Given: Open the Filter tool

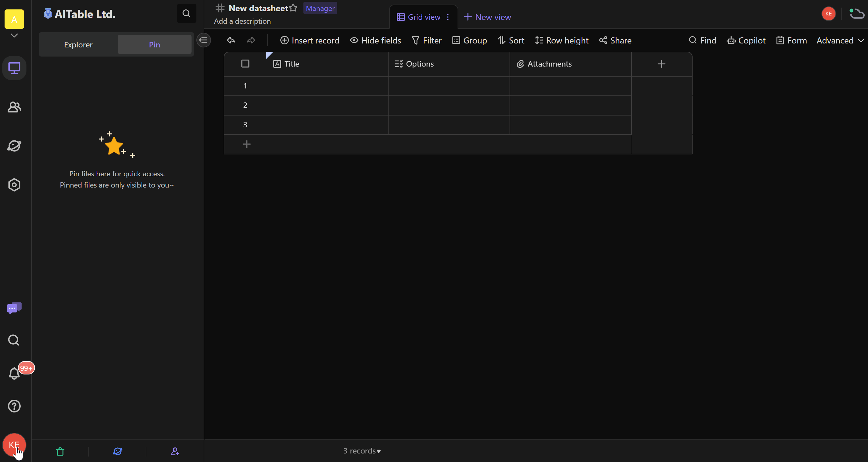Looking at the screenshot, I should [x=427, y=40].
